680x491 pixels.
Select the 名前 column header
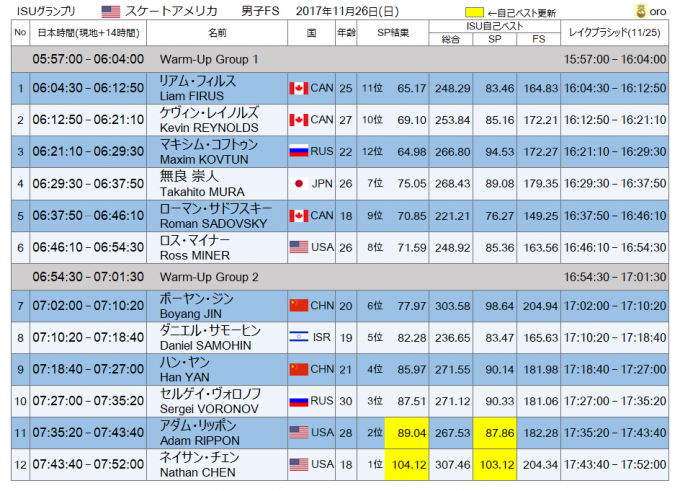[x=217, y=33]
